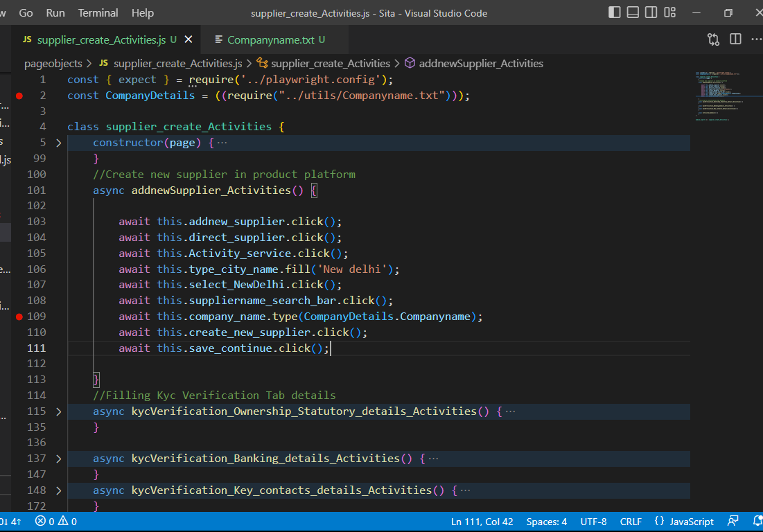Viewport: 763px width, 532px height.
Task: Click select_NewDelhi on line 107
Action: (x=236, y=285)
